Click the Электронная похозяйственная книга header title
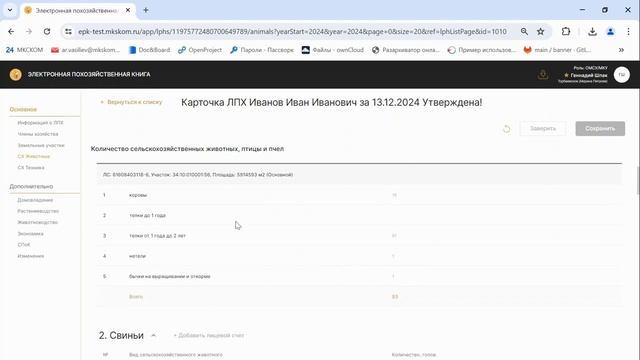Screen dimensions: 640x360 (x=89, y=74)
